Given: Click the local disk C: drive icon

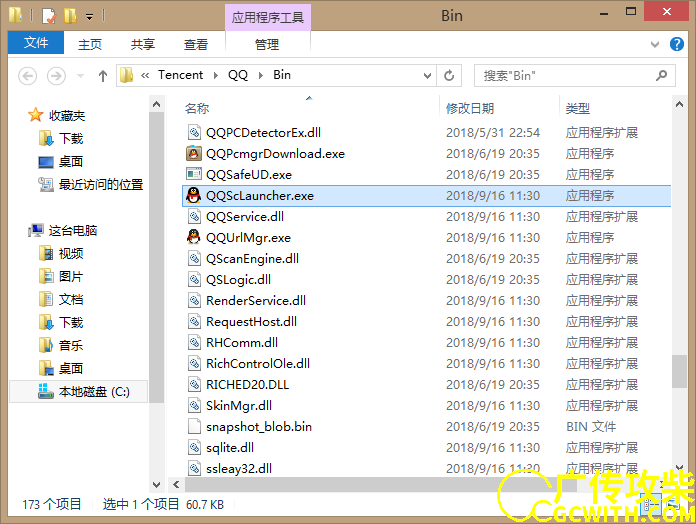Looking at the screenshot, I should click(46, 391).
